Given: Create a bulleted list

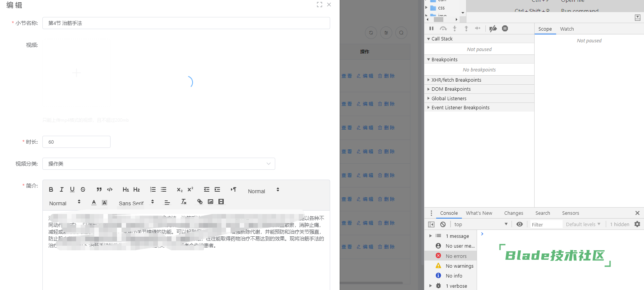Looking at the screenshot, I should click(x=164, y=189).
